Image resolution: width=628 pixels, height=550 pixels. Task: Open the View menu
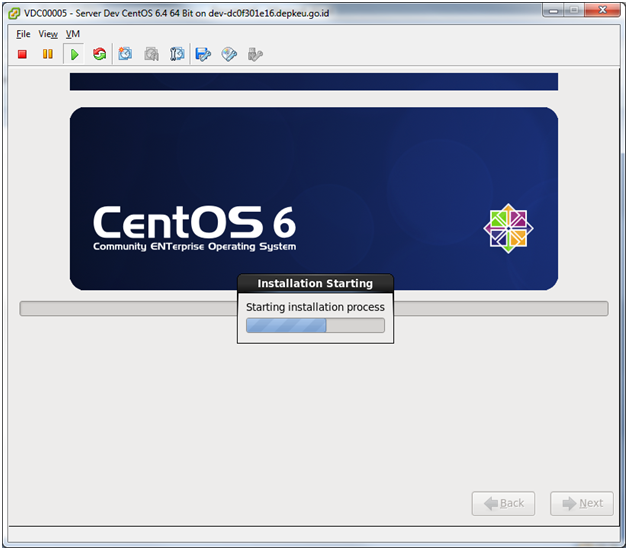(48, 34)
